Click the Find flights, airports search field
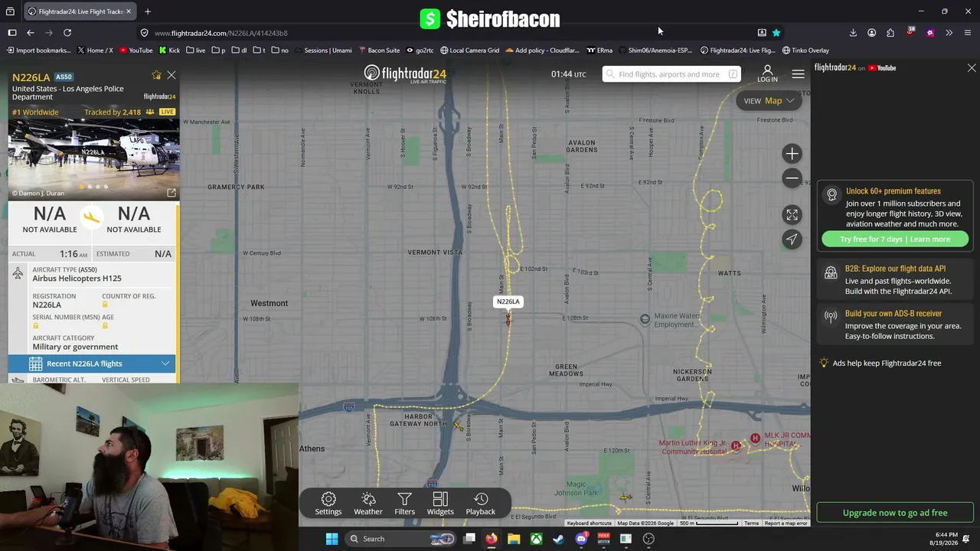 (x=671, y=74)
